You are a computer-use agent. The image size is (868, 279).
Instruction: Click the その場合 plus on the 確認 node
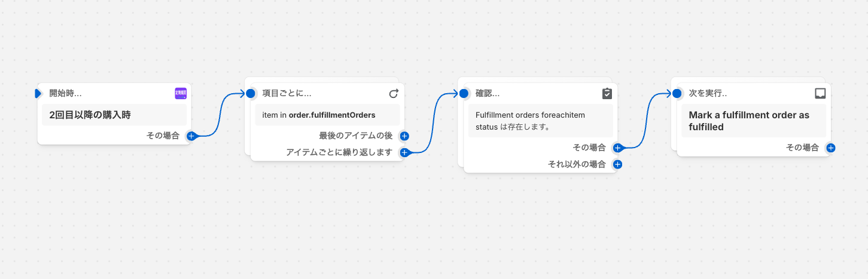pyautogui.click(x=617, y=148)
